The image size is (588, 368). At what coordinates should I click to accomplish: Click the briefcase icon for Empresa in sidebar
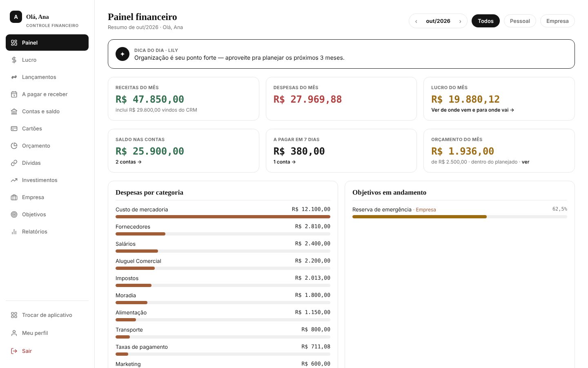[14, 197]
